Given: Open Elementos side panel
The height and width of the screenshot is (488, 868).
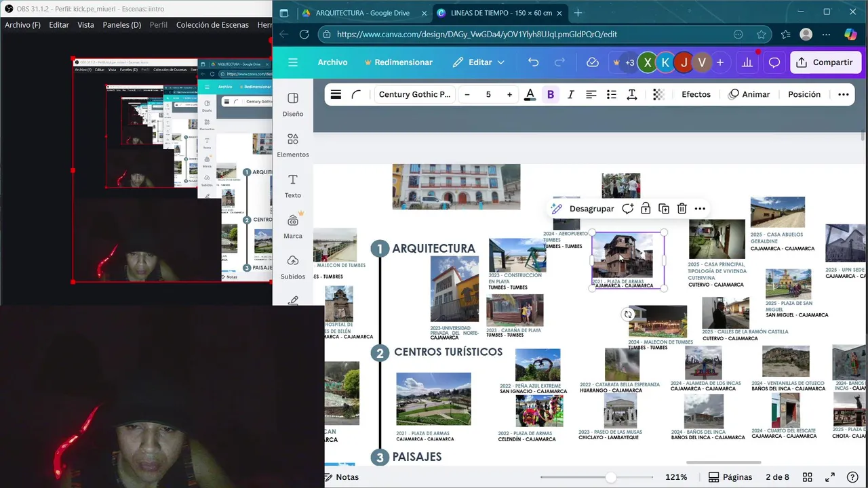Looking at the screenshot, I should (293, 145).
